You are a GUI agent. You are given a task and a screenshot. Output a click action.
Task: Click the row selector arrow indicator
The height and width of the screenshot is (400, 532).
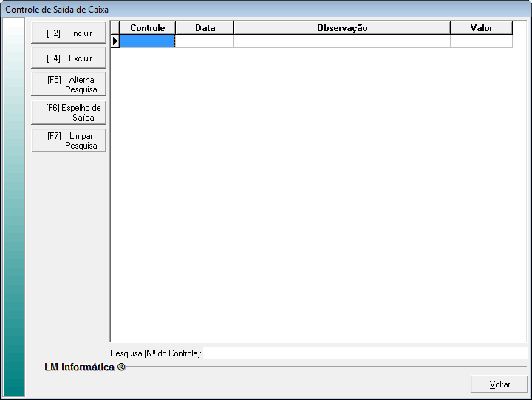pos(115,41)
